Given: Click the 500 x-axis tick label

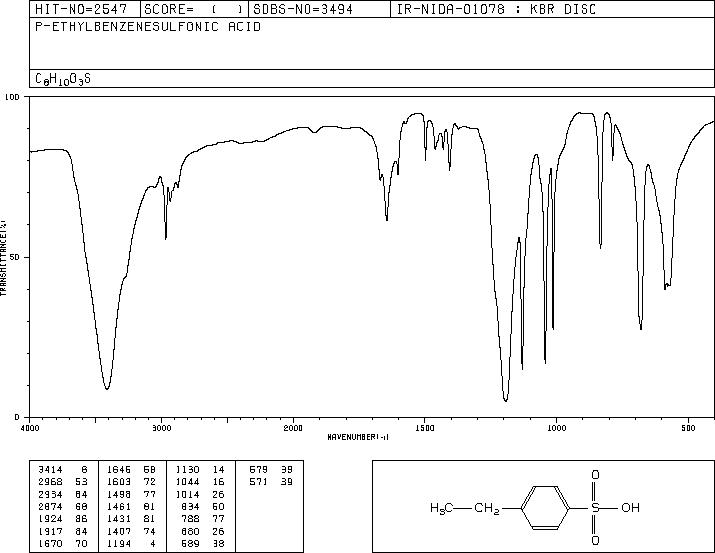Looking at the screenshot, I should [688, 428].
